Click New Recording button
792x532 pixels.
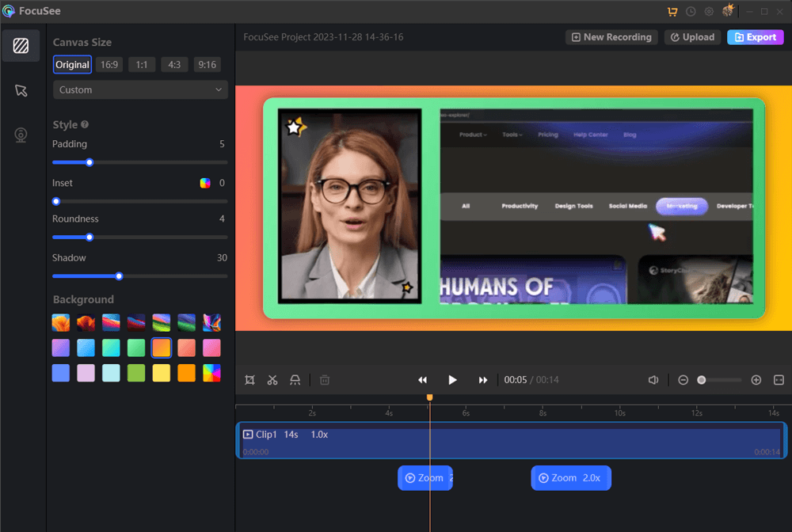click(x=611, y=37)
